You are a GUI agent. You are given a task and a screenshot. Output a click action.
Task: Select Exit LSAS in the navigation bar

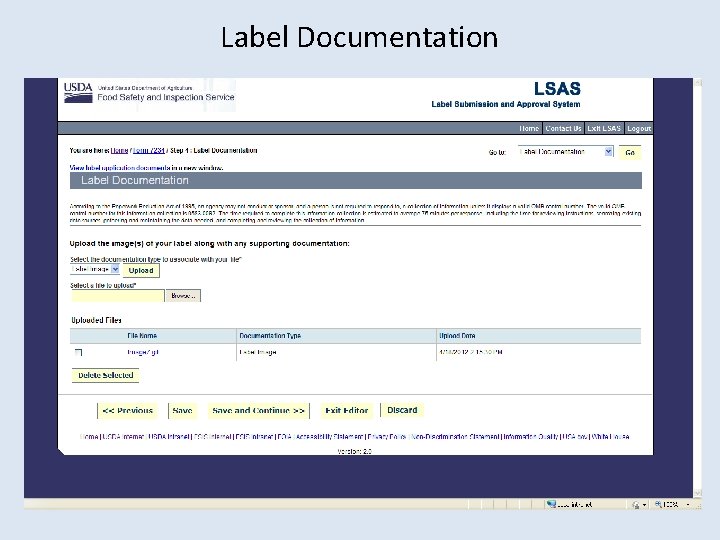click(x=604, y=129)
